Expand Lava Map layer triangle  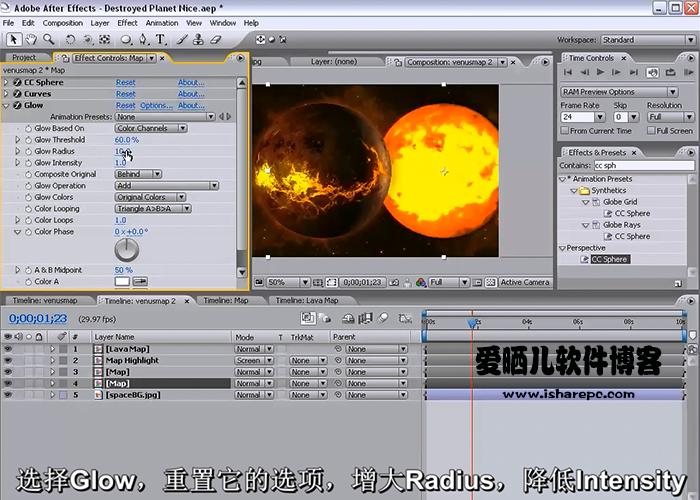point(52,349)
